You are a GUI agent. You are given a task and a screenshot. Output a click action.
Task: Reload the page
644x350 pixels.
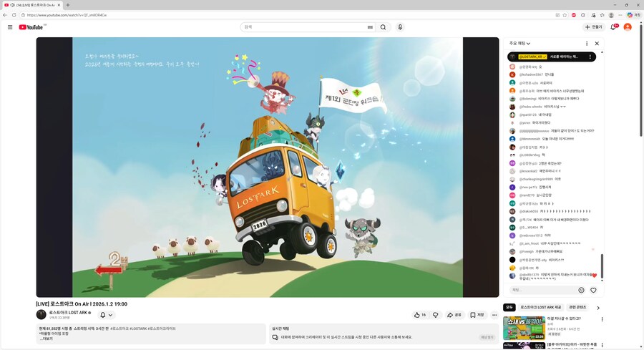click(x=14, y=15)
